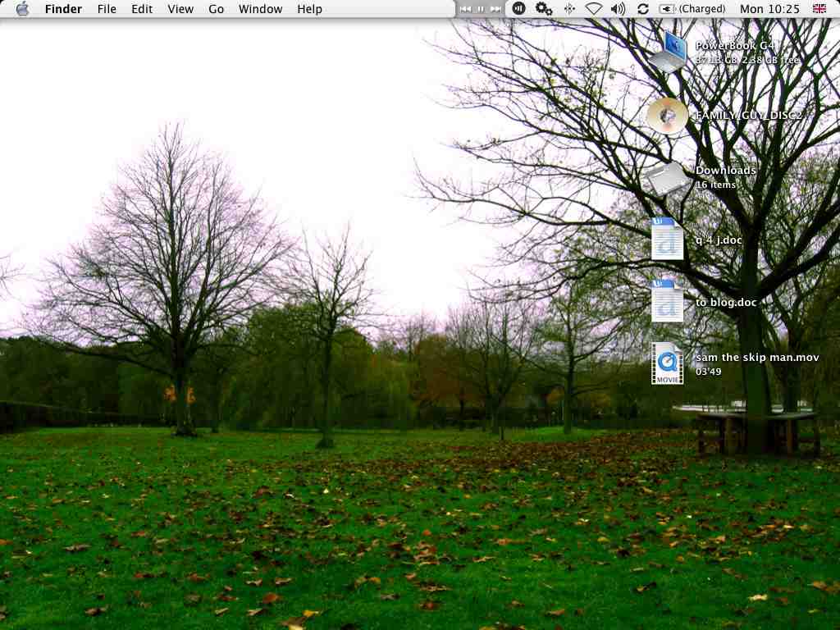Open the volume control in menu bar
840x630 pixels.
click(618, 8)
